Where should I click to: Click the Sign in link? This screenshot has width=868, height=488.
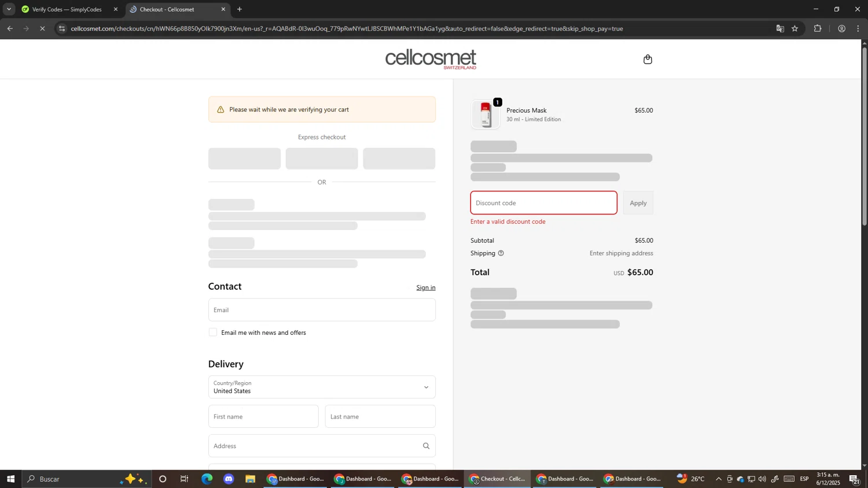point(426,287)
